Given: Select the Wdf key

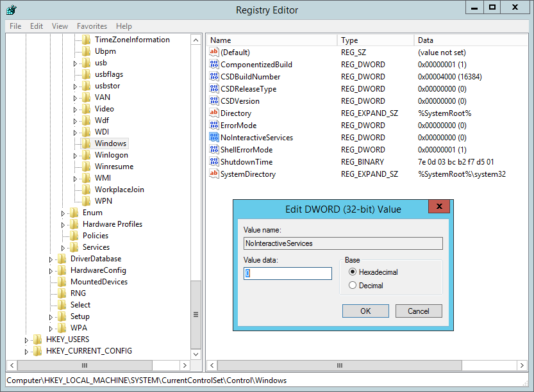Looking at the screenshot, I should tap(102, 120).
